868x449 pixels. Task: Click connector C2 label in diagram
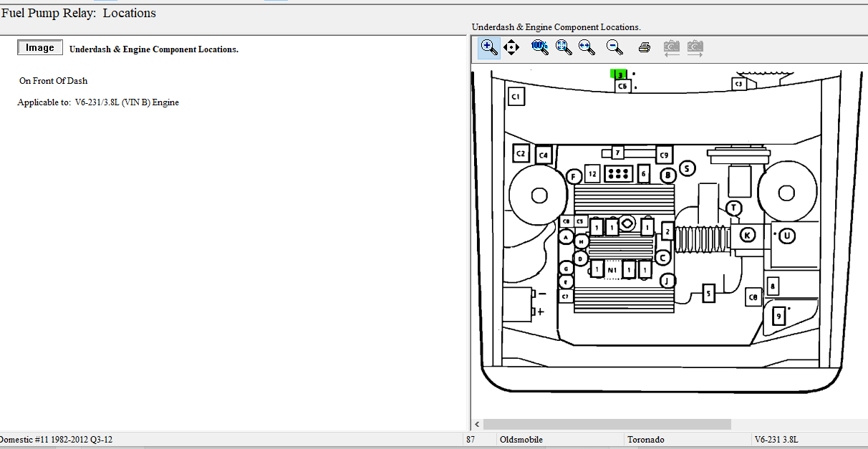521,153
